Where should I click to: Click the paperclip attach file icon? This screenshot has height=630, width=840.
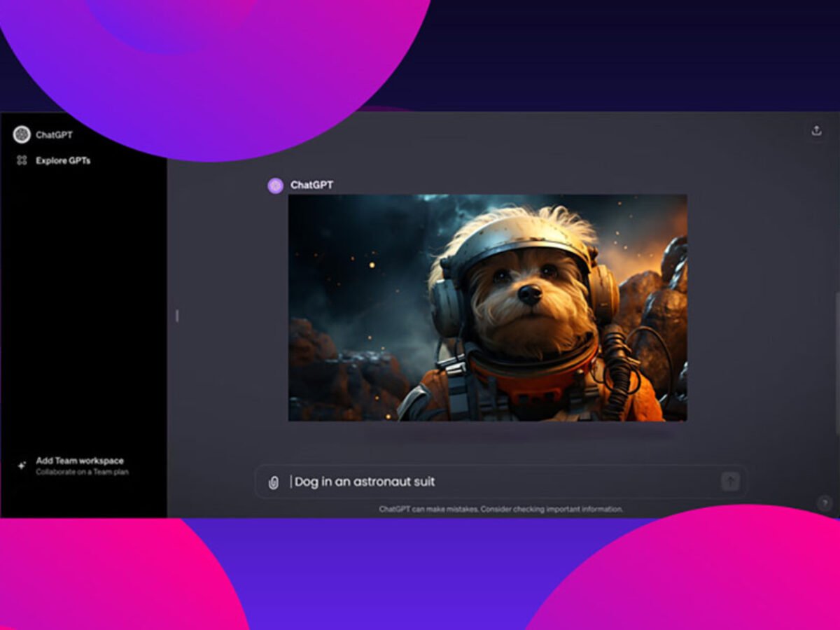pyautogui.click(x=274, y=482)
